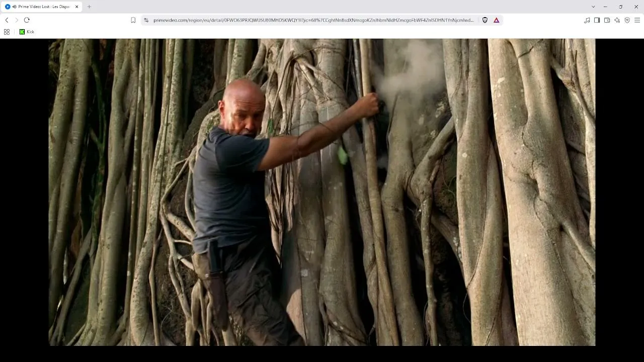
Task: Click the video player to pause playback
Action: tap(322, 192)
